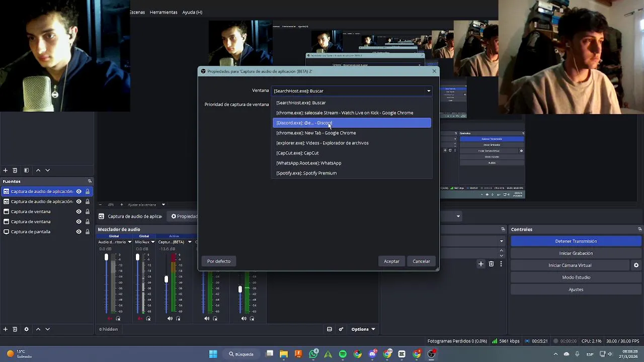Open the Herramientas menu
The width and height of the screenshot is (644, 362).
coord(164,12)
